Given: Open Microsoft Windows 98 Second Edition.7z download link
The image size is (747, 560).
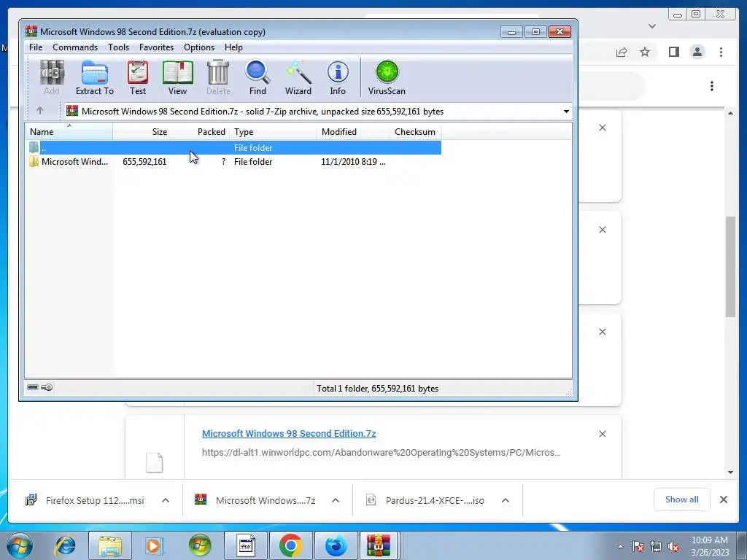Looking at the screenshot, I should click(289, 433).
